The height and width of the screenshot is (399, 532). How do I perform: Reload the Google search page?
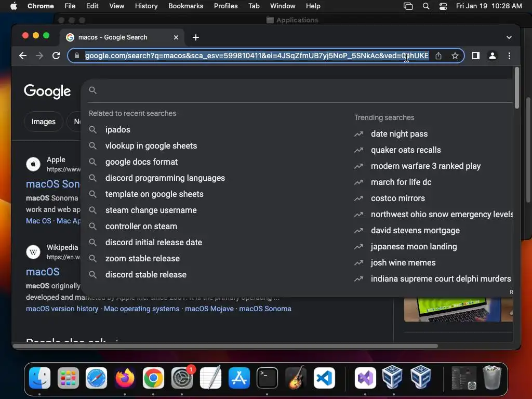point(56,56)
